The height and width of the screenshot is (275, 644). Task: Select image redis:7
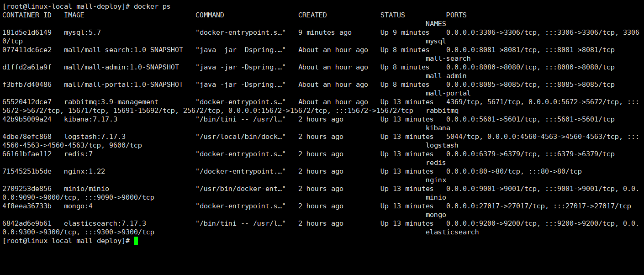(79, 154)
